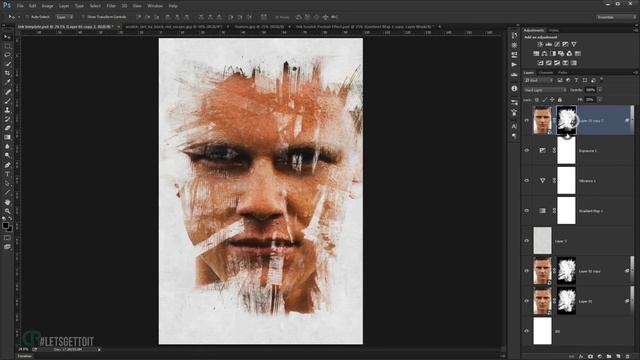Viewport: 640px width, 360px height.
Task: Open the Filter menu
Action: [x=111, y=6]
